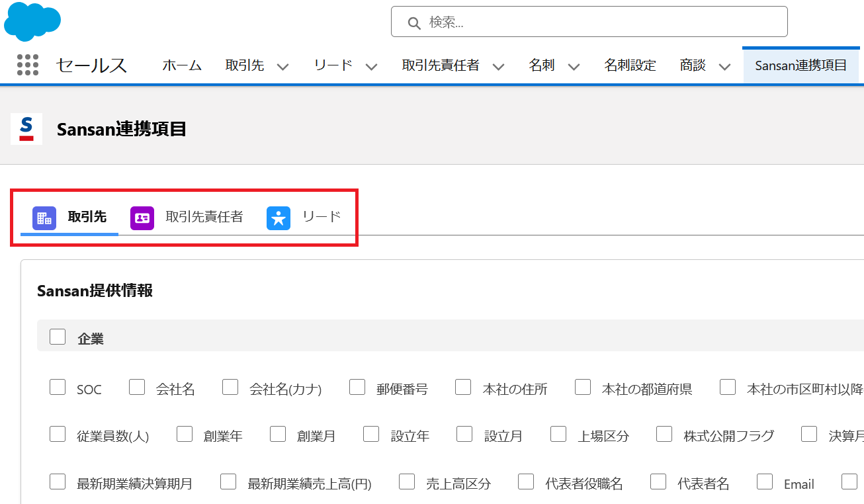Check the 上場区分 checkbox
This screenshot has width=864, height=504.
[558, 434]
